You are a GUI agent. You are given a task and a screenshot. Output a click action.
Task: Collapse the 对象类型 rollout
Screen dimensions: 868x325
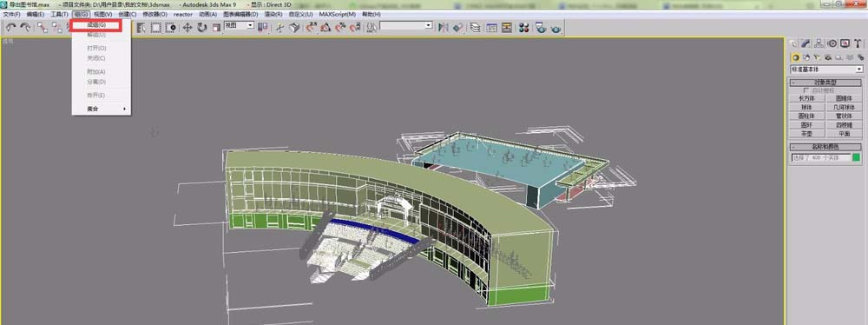(825, 82)
